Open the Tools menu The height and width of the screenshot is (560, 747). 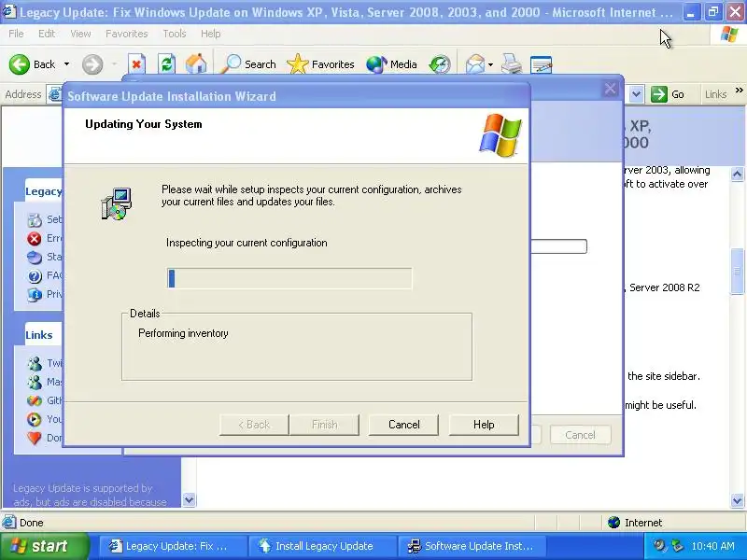(175, 34)
